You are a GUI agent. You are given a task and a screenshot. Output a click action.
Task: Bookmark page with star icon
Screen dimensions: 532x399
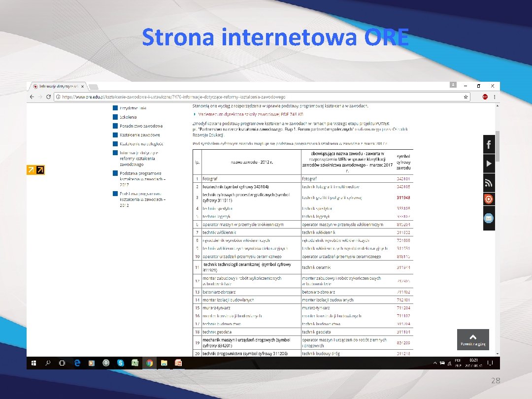tap(466, 97)
